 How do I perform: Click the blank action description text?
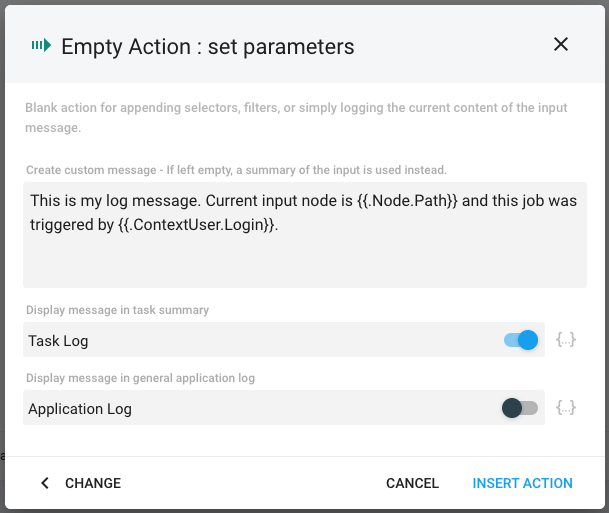pyautogui.click(x=296, y=117)
